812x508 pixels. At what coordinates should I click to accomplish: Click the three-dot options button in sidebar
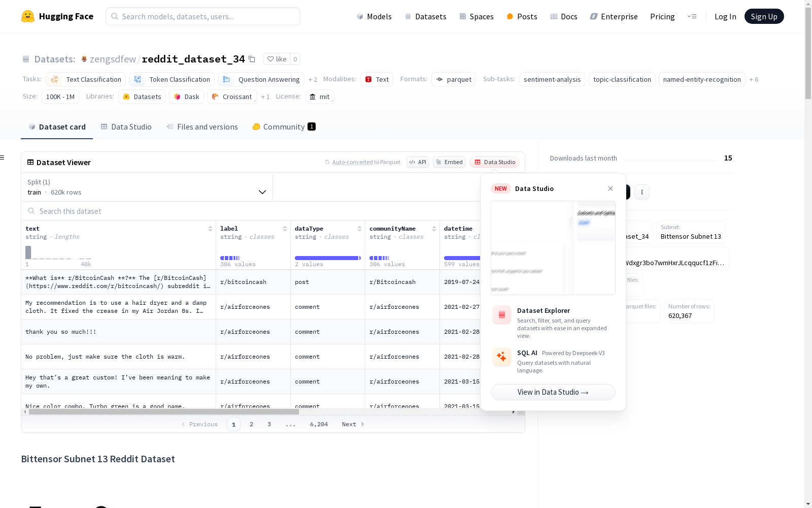(x=642, y=192)
